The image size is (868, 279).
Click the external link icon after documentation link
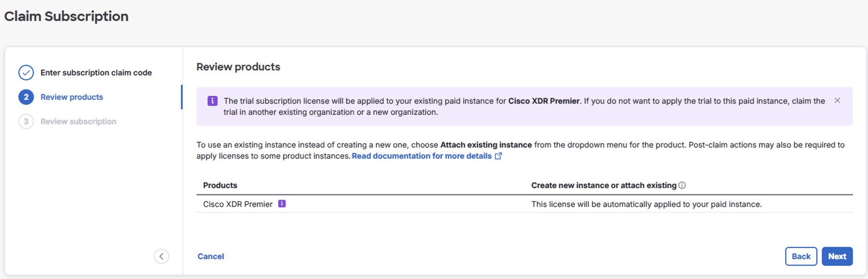pos(498,156)
